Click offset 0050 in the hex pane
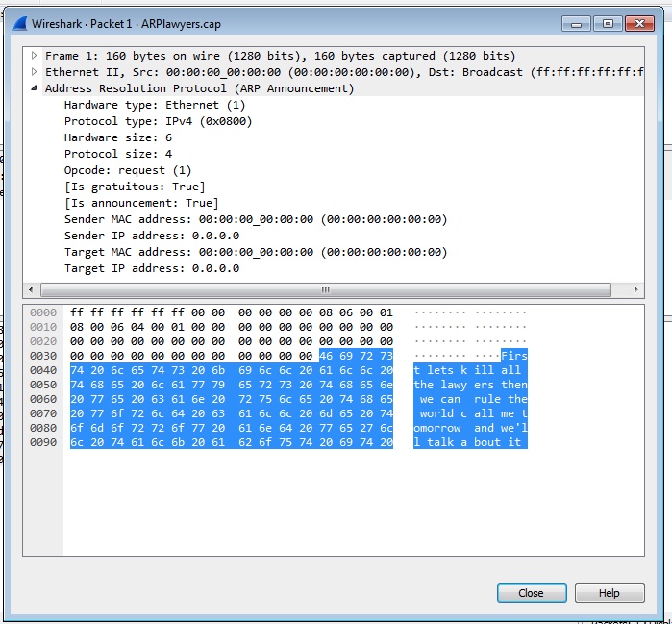The image size is (672, 624). tap(43, 385)
